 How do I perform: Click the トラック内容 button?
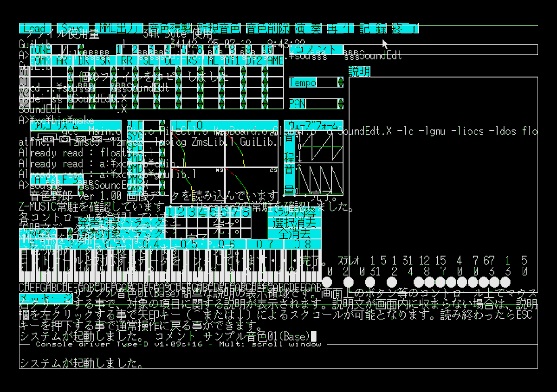tap(295, 212)
